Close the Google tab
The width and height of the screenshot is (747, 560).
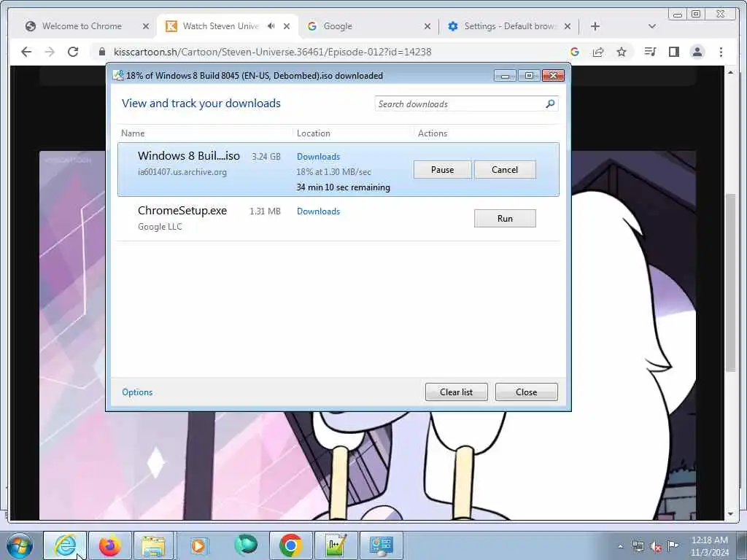[427, 26]
